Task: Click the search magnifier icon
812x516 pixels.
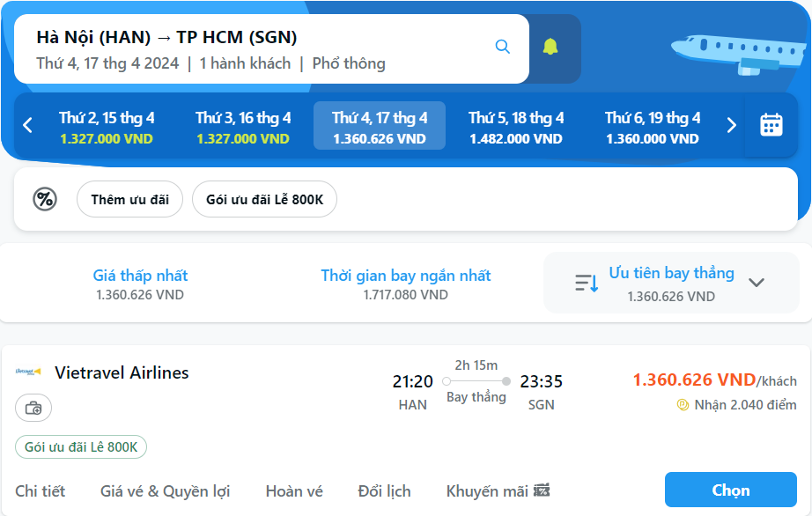Action: [x=502, y=47]
